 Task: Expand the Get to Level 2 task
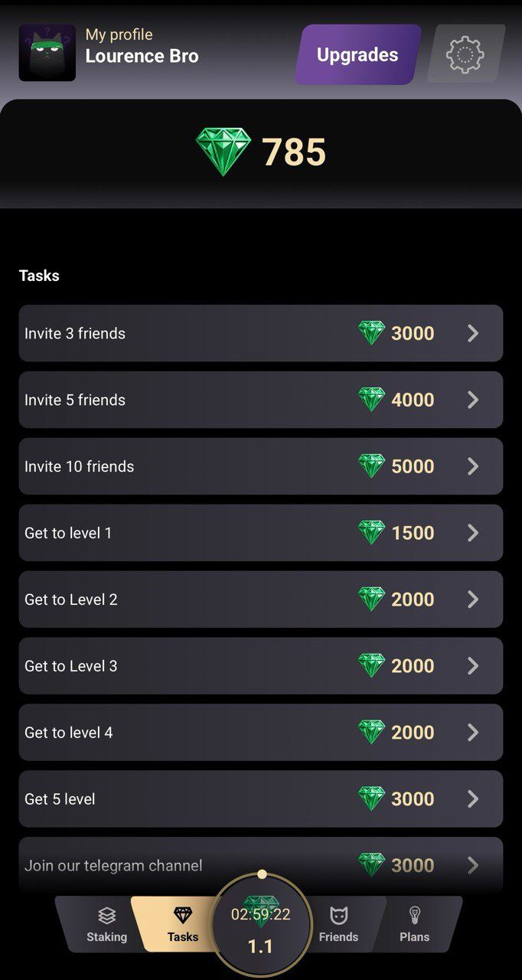261,599
